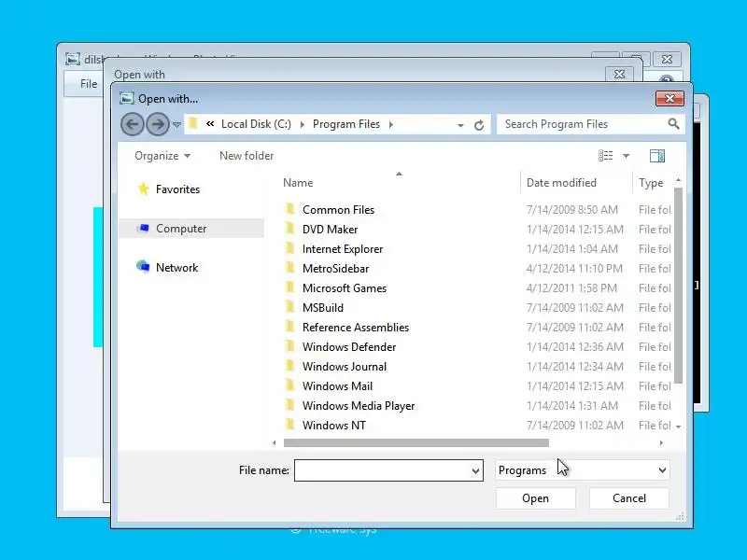747x560 pixels.
Task: Sort by the Name column header
Action: coord(298,183)
